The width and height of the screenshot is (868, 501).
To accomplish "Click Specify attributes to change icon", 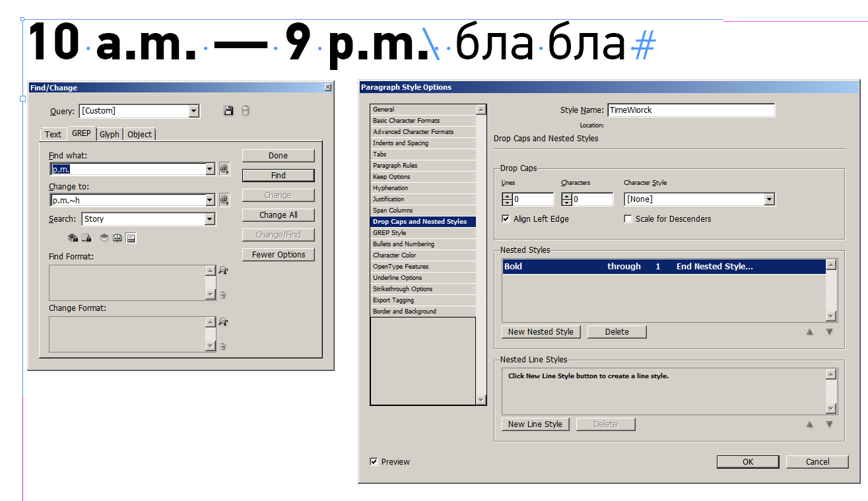I will pyautogui.click(x=223, y=321).
